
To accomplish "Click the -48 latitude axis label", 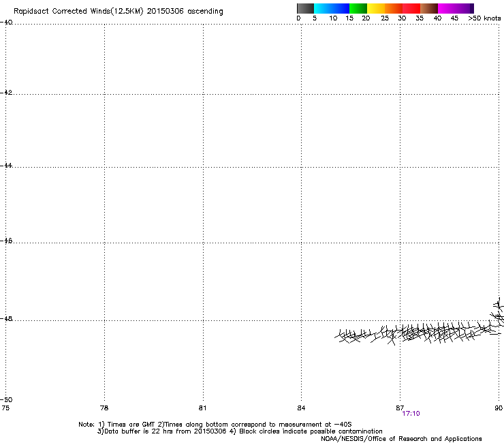I will pyautogui.click(x=6, y=318).
